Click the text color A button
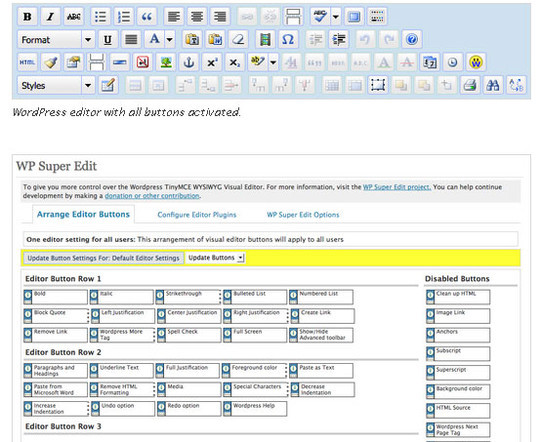This screenshot has height=442, width=540. [155, 40]
